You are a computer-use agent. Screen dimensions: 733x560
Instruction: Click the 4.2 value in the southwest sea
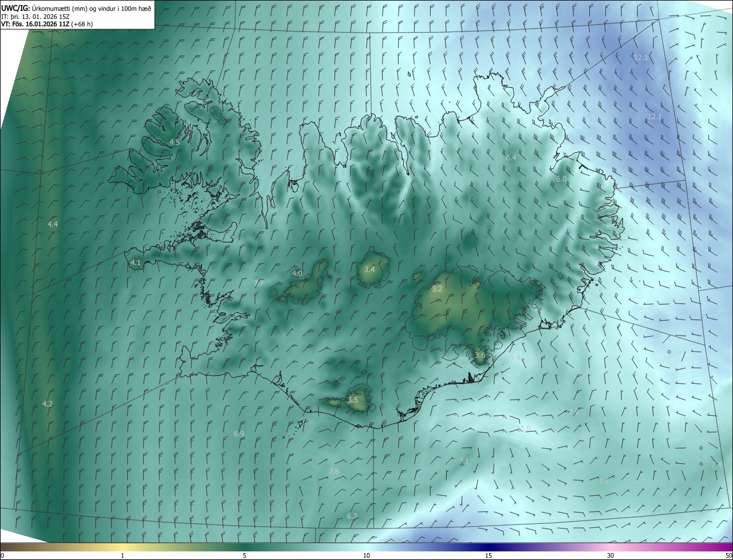[x=48, y=404]
